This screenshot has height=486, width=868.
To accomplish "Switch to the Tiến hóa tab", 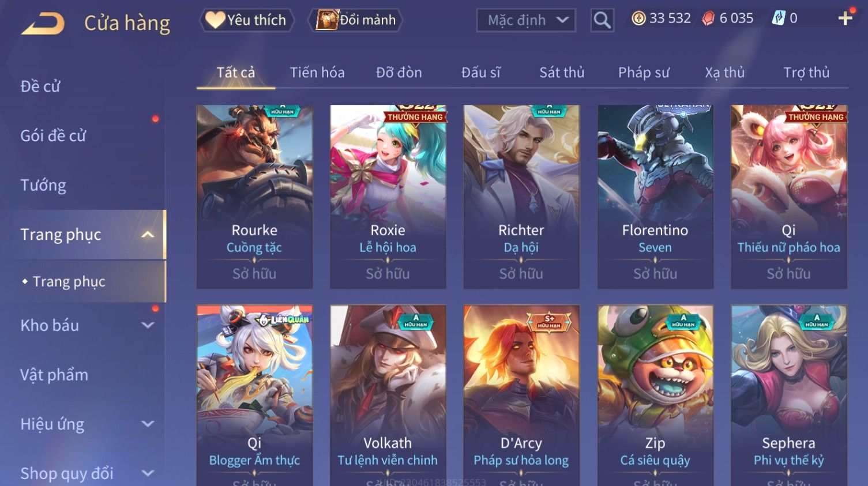I will 317,73.
